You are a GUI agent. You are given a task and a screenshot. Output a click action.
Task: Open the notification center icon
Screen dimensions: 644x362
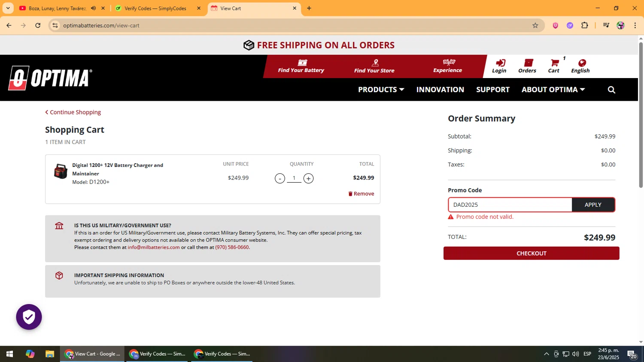coord(632,354)
